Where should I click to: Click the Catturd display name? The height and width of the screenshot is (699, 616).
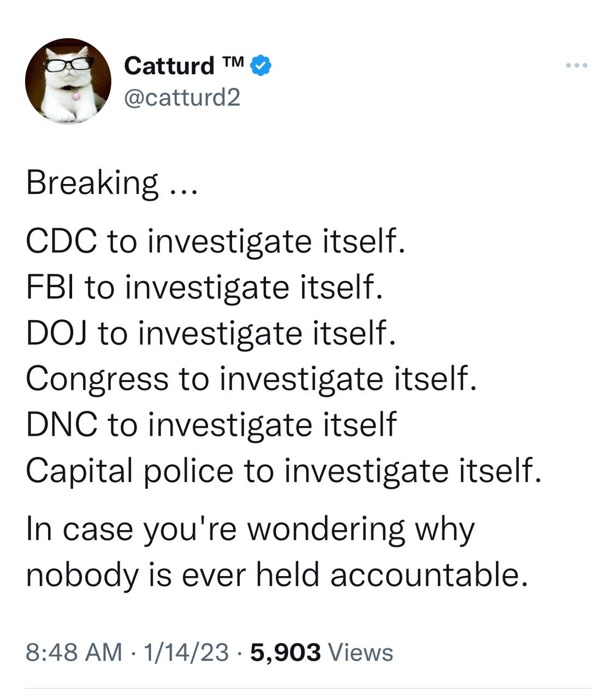point(169,66)
